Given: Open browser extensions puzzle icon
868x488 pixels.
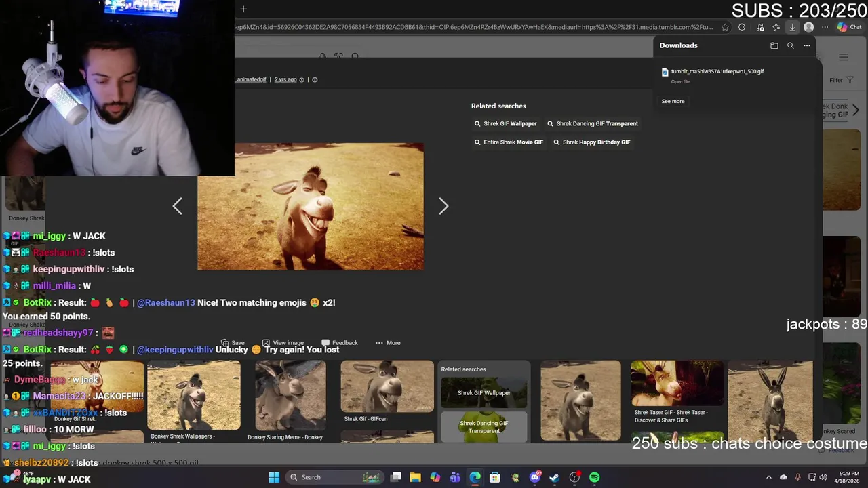Looking at the screenshot, I should click(742, 27).
